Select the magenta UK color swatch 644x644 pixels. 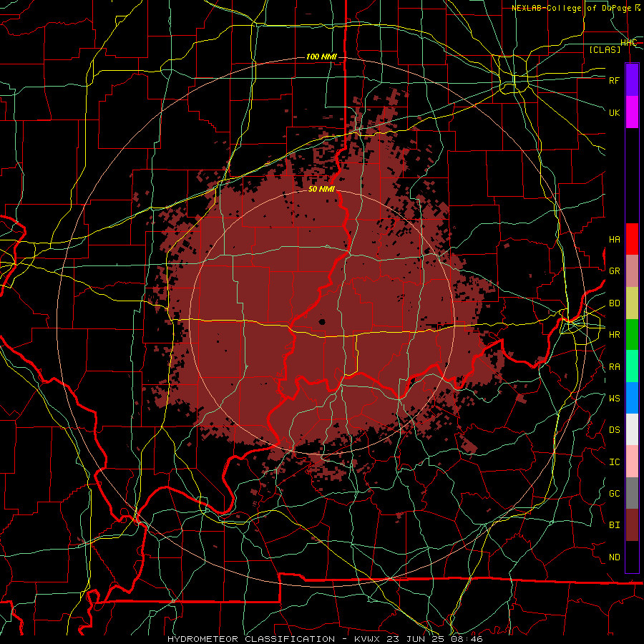point(632,112)
